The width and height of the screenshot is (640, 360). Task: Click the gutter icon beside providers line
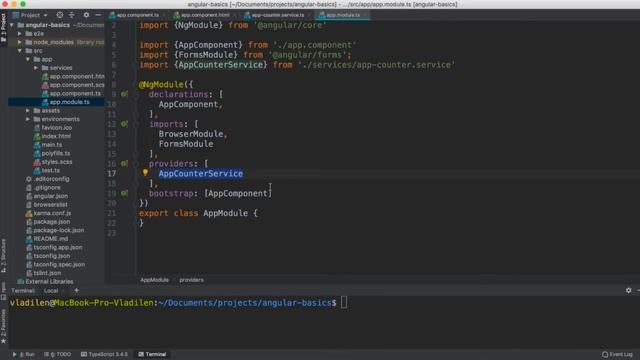tap(124, 163)
